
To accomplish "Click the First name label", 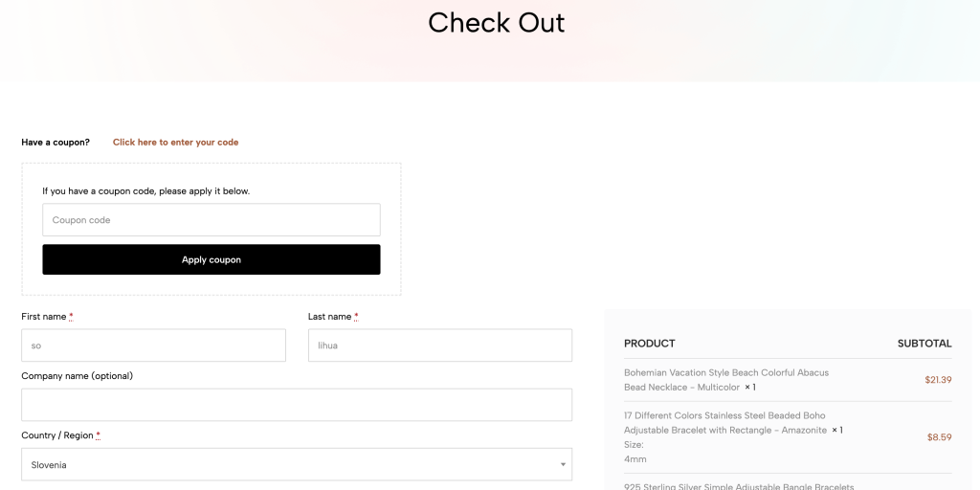I will (x=44, y=317).
